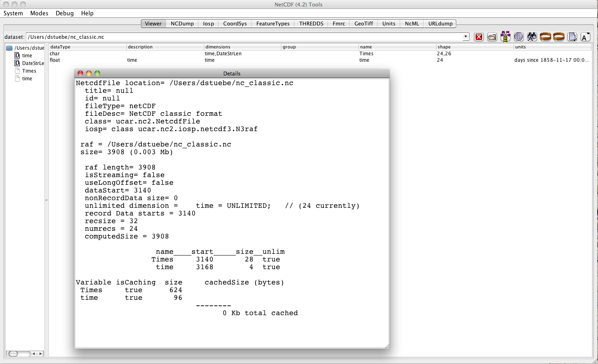Open the Modes menu
Screen dimensions: 598x364
tap(39, 13)
